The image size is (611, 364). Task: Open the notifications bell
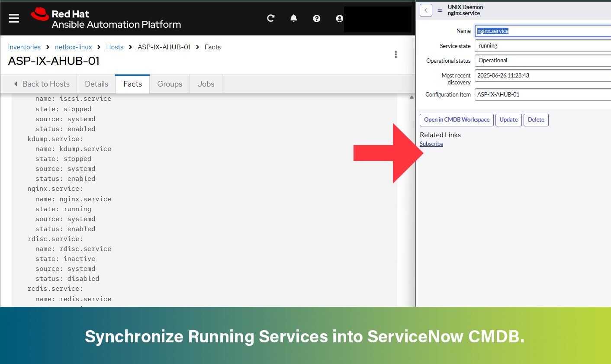294,18
